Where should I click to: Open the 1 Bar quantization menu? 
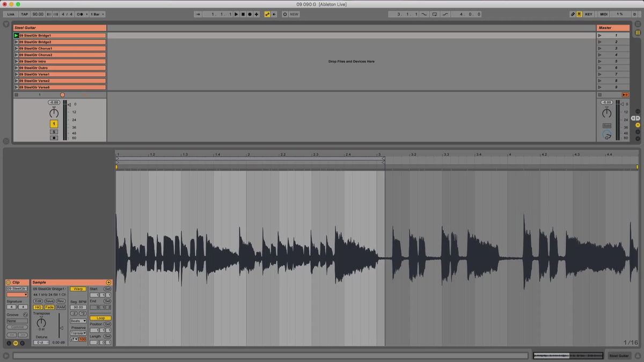point(97,14)
